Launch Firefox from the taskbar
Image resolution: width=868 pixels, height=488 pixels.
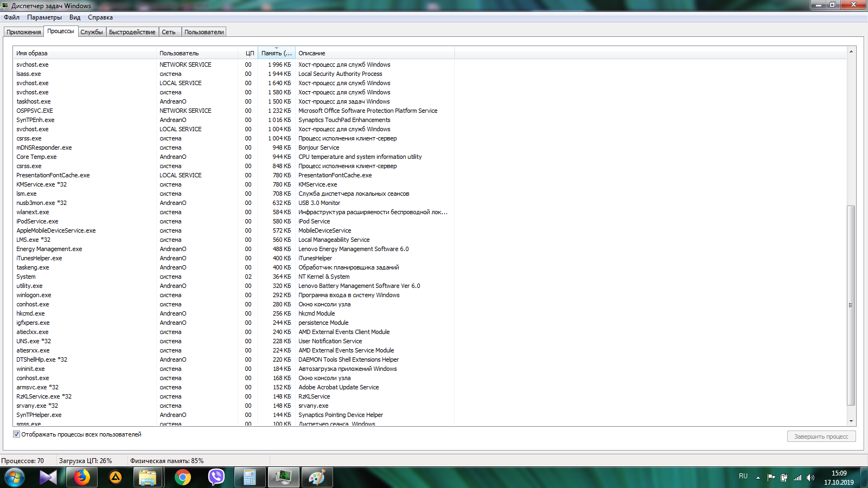(81, 478)
